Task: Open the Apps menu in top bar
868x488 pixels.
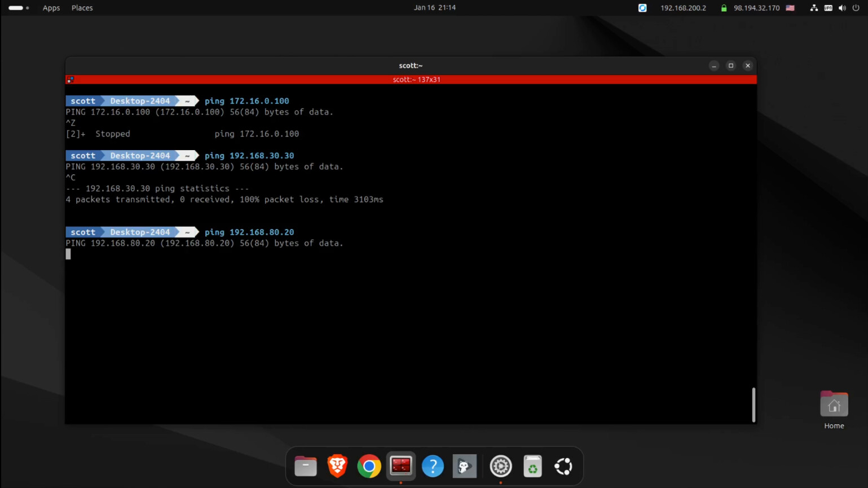Action: pos(51,8)
